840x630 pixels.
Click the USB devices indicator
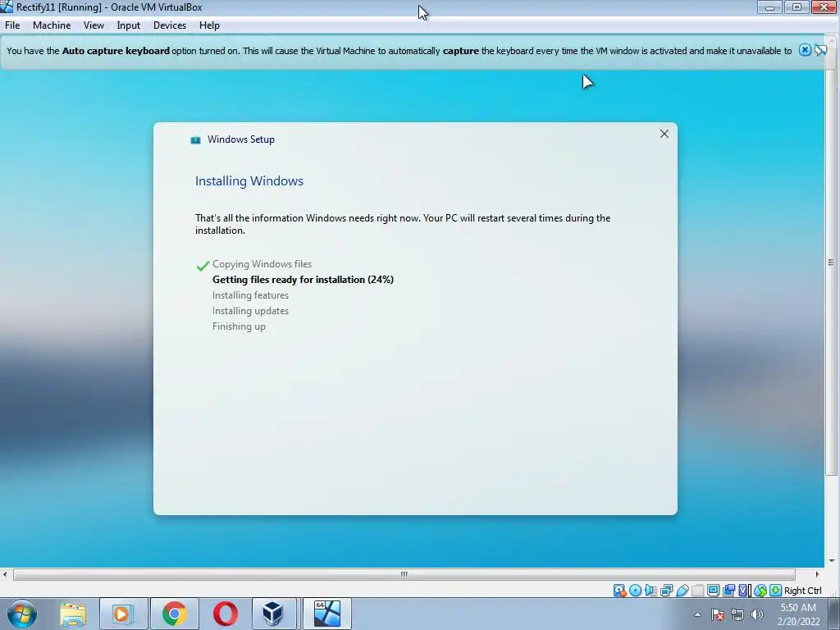point(682,591)
